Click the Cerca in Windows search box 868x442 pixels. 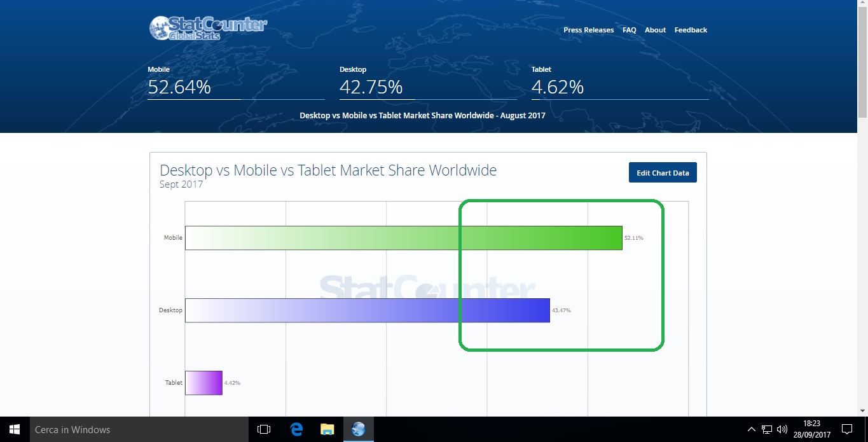point(139,429)
